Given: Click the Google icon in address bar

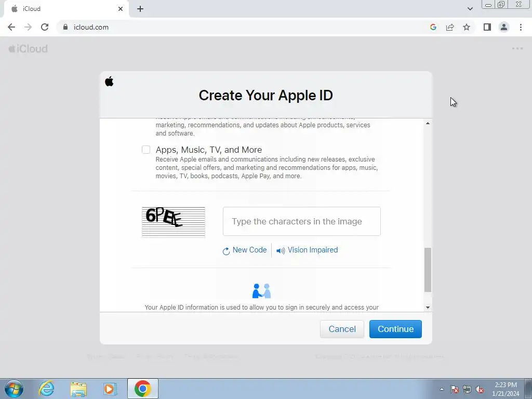Looking at the screenshot, I should pyautogui.click(x=433, y=27).
